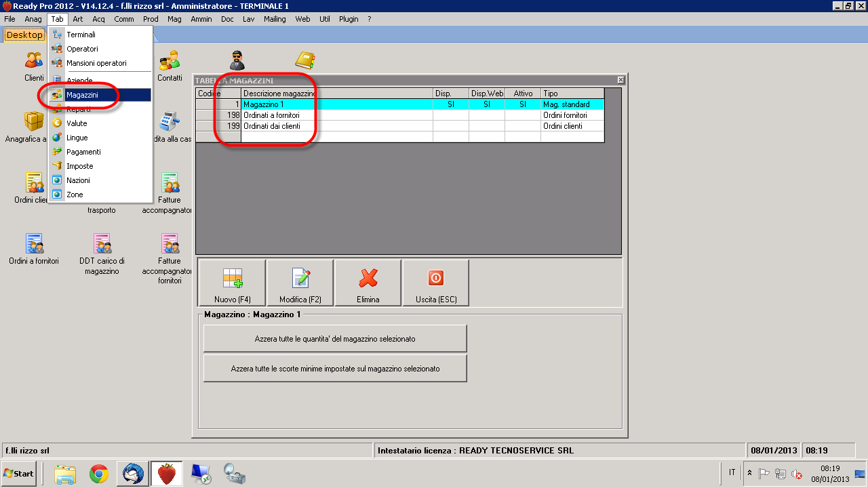Click the IT language indicator
868x488 pixels.
732,472
